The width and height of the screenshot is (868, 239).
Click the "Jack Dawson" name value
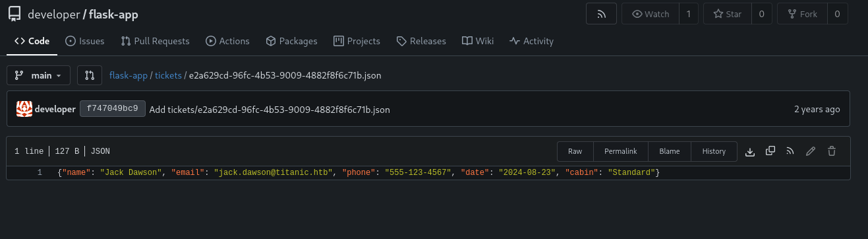pyautogui.click(x=131, y=173)
